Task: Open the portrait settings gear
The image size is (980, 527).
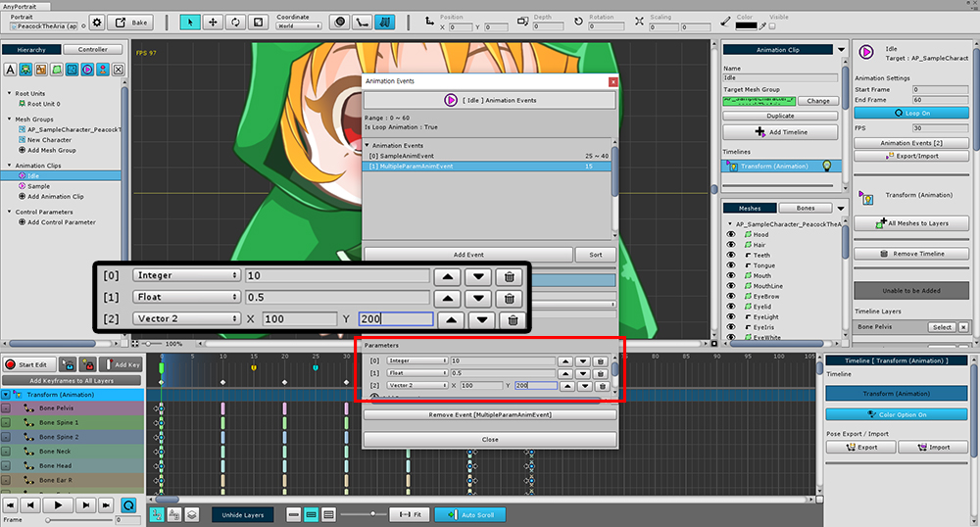Action: (x=97, y=23)
